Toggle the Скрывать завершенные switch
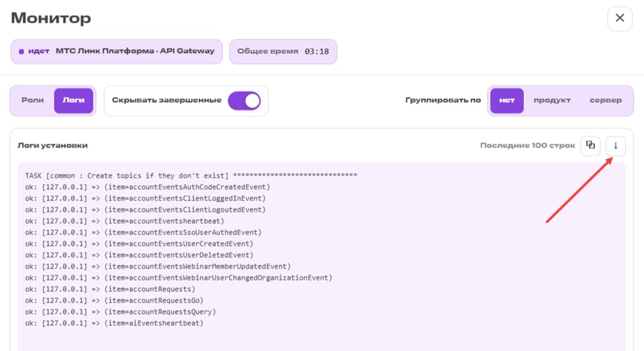This screenshot has width=644, height=351. coord(244,101)
